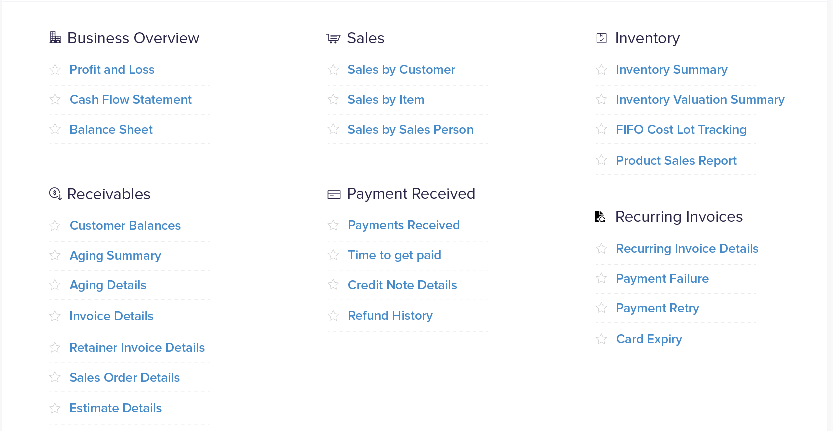Mark Inventory Summary as favorite
833x431 pixels.
(601, 70)
